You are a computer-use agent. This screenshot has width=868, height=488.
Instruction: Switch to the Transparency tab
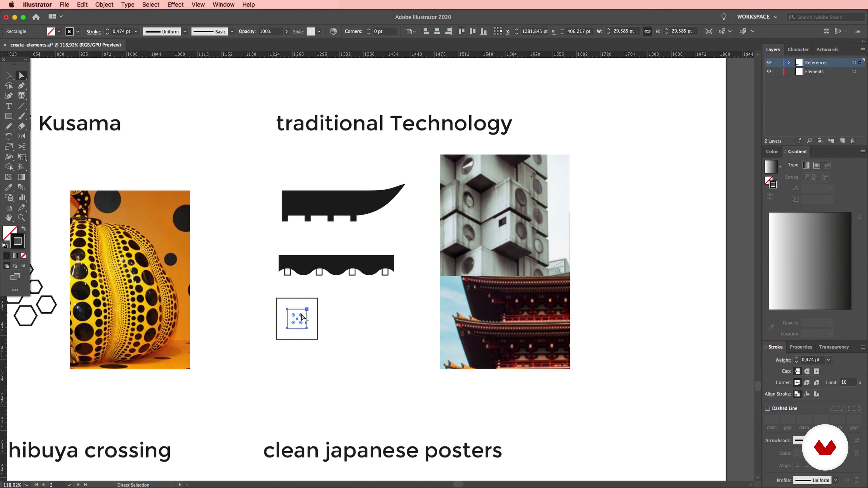click(834, 347)
